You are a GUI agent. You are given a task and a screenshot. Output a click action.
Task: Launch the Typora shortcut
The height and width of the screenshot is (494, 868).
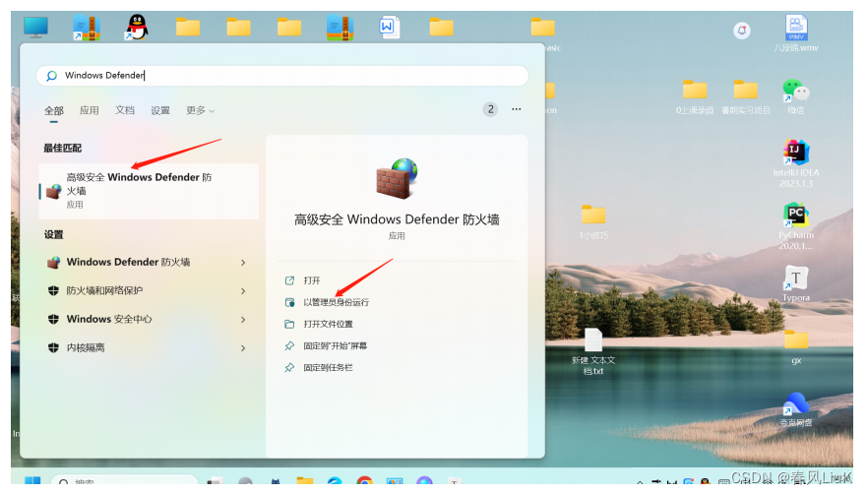click(x=796, y=283)
